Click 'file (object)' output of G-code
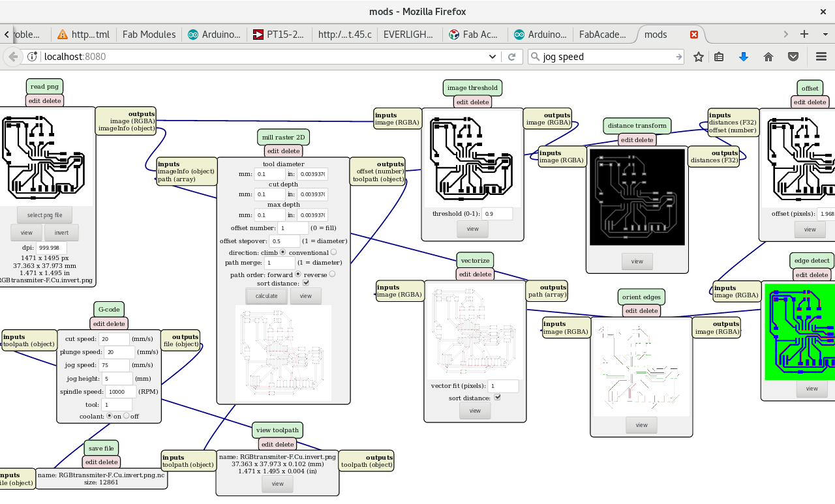Screen dimensions: 835x504 tap(181, 344)
